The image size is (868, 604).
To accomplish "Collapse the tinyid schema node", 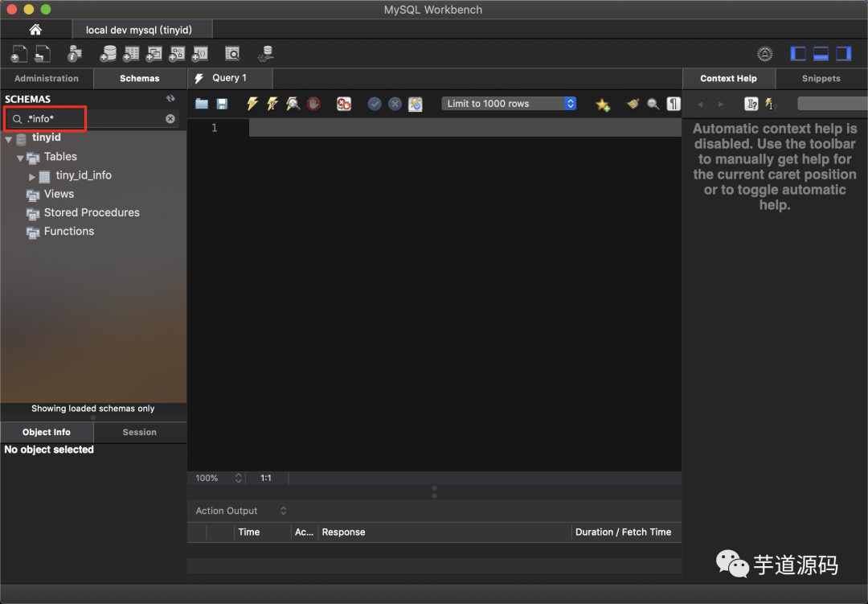I will click(9, 139).
